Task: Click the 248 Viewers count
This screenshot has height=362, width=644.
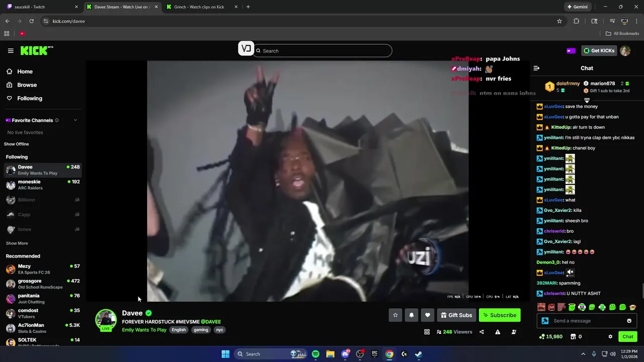Action: tap(454, 332)
